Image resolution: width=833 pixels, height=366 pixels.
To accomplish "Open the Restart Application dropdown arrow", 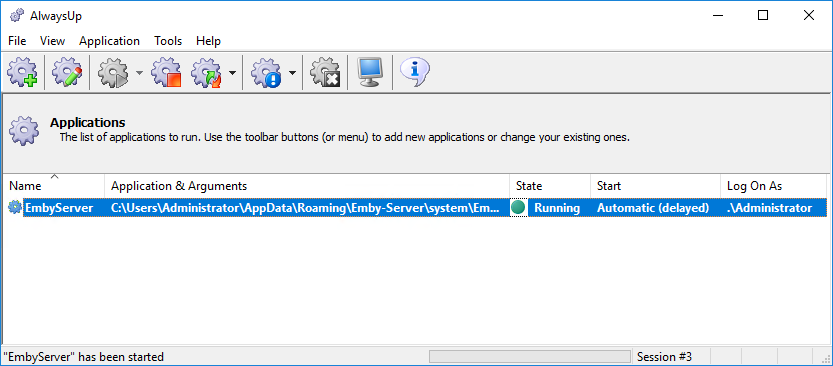I will click(232, 73).
